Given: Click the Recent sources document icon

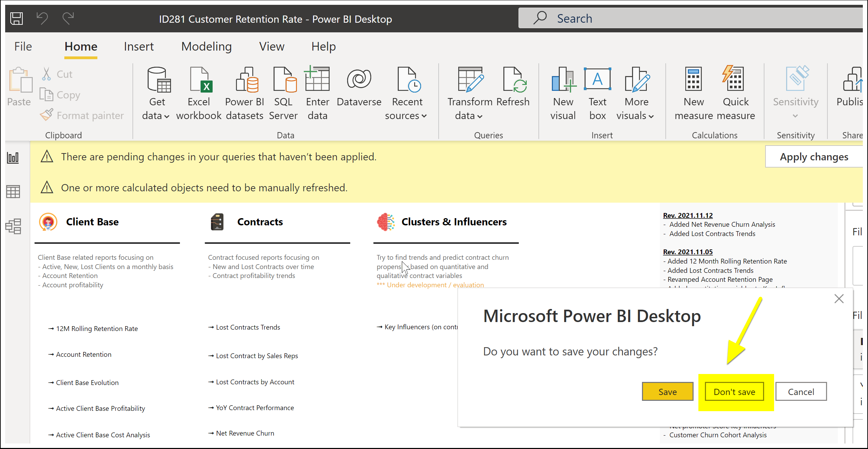Looking at the screenshot, I should click(409, 80).
